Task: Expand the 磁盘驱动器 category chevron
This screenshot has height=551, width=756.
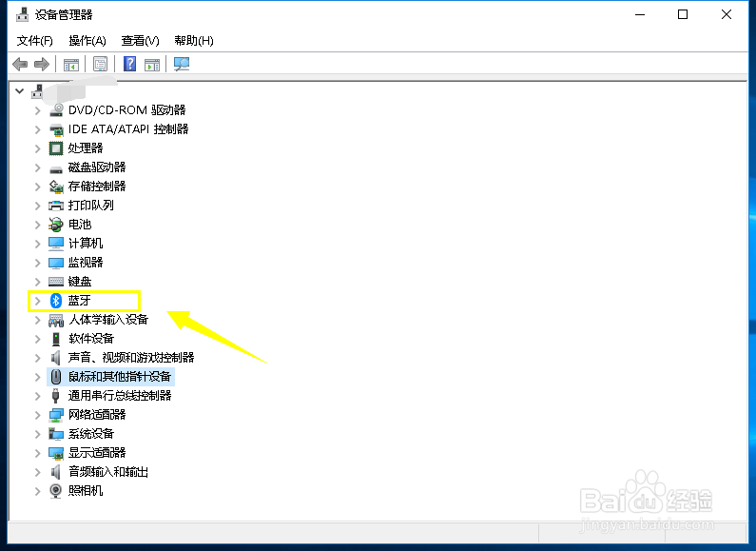Action: pos(38,167)
